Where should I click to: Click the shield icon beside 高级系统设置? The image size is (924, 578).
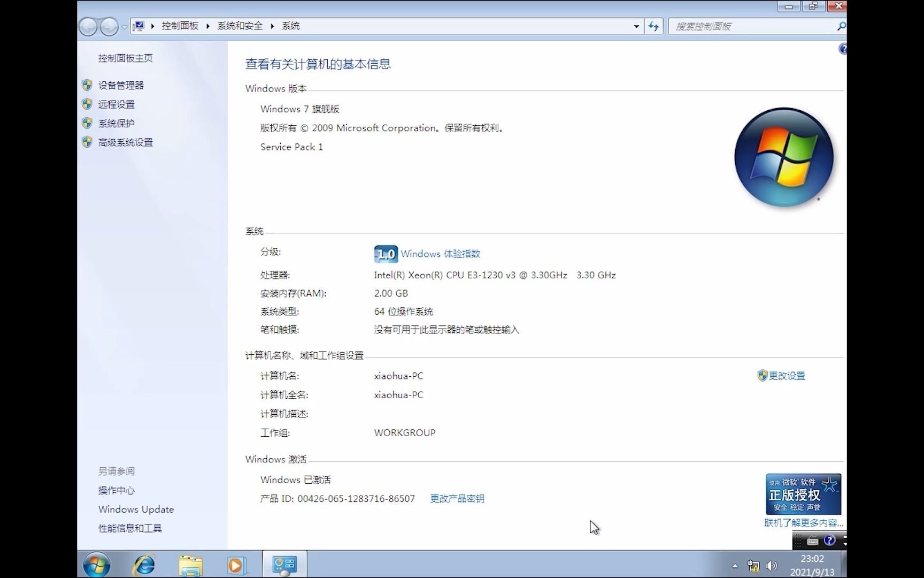[87, 142]
